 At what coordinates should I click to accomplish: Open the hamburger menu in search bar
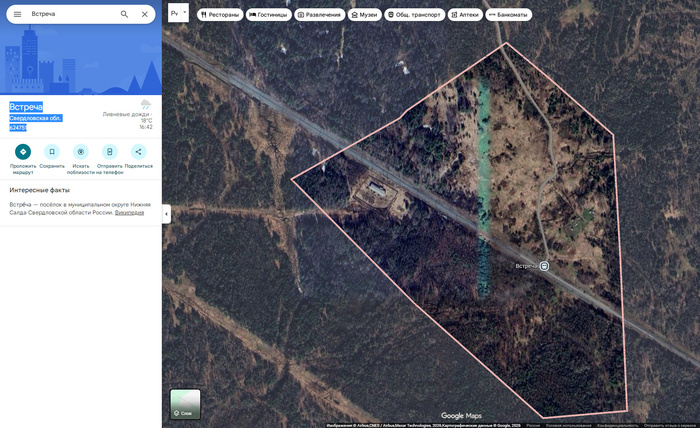[x=17, y=14]
